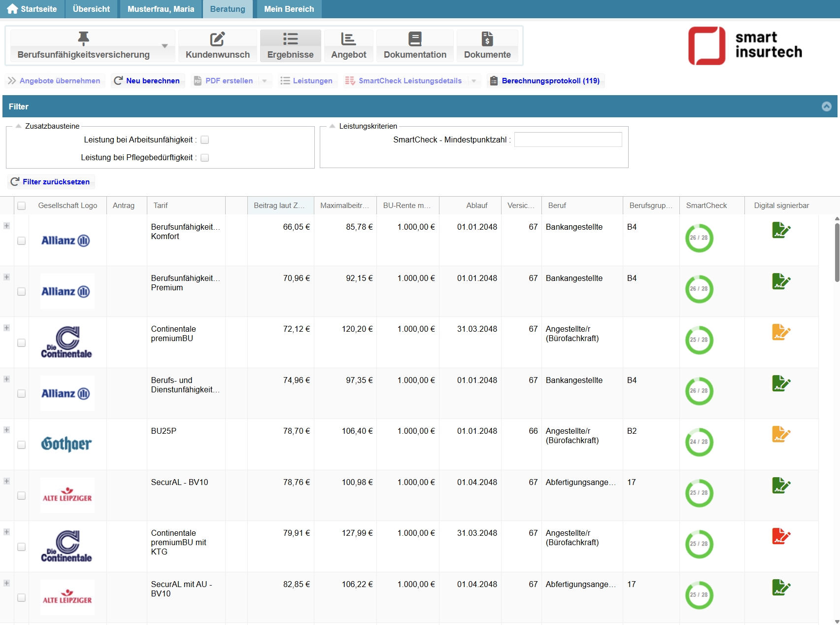This screenshot has width=840, height=625.
Task: Click SmartCheck score ring of Allianz Komfort
Action: [x=699, y=238]
